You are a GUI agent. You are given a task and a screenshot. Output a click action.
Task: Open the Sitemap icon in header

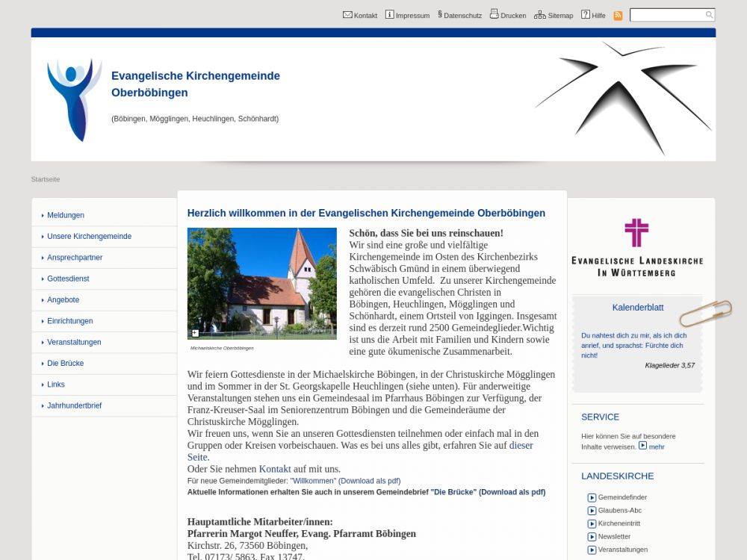[539, 15]
